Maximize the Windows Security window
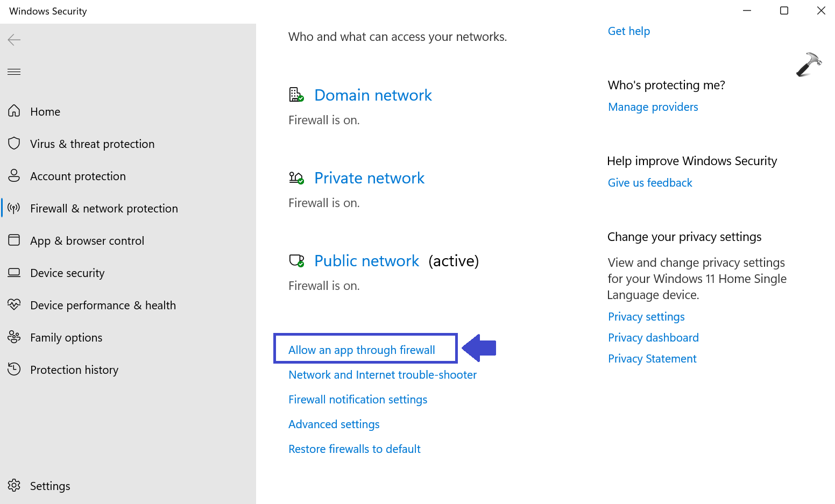Screen dimensions: 835x504 point(784,11)
